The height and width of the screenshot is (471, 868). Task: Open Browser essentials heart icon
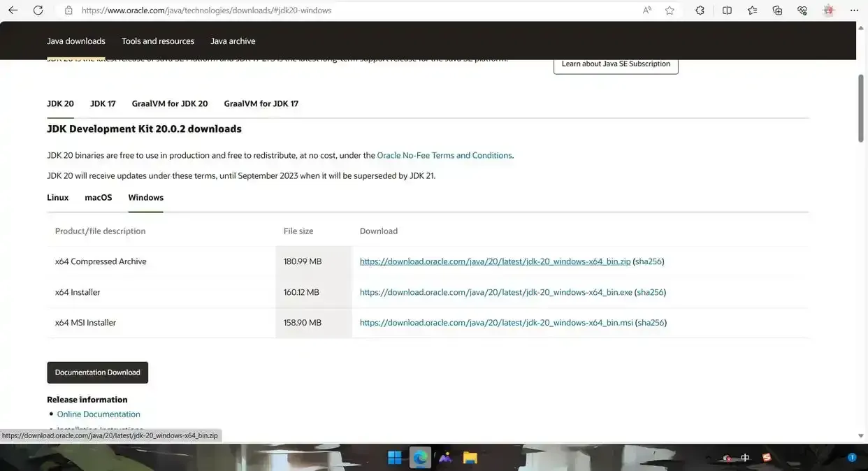pos(802,10)
